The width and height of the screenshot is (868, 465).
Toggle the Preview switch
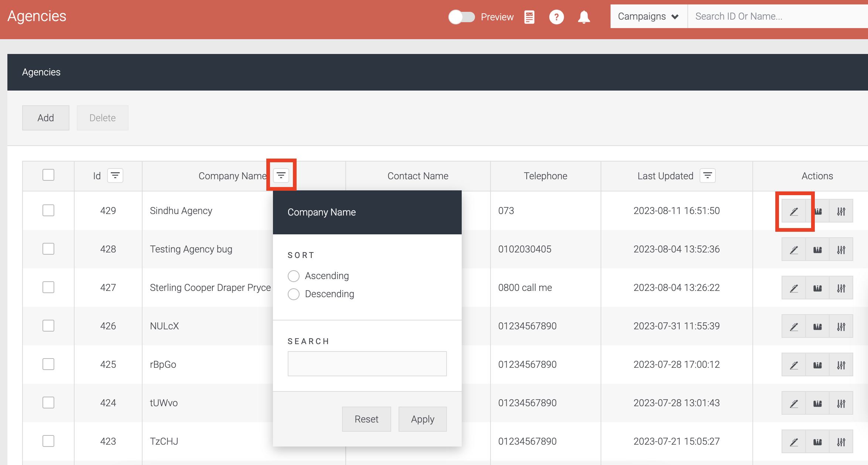click(x=462, y=17)
